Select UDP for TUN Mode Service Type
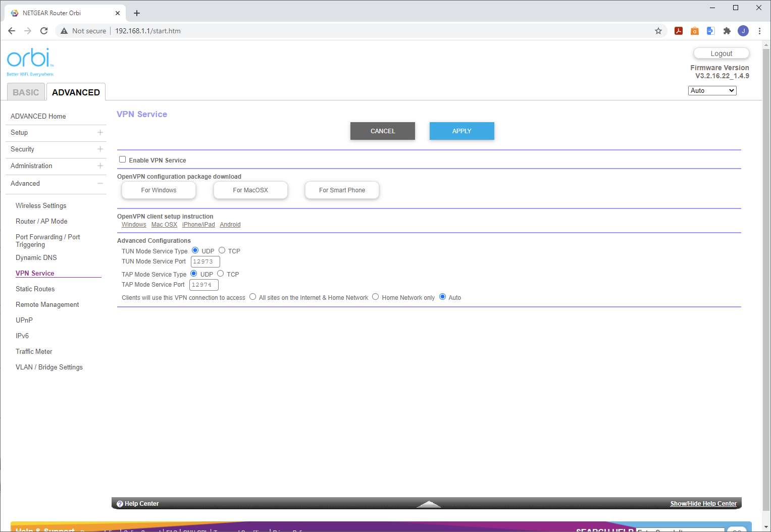 [x=195, y=250]
